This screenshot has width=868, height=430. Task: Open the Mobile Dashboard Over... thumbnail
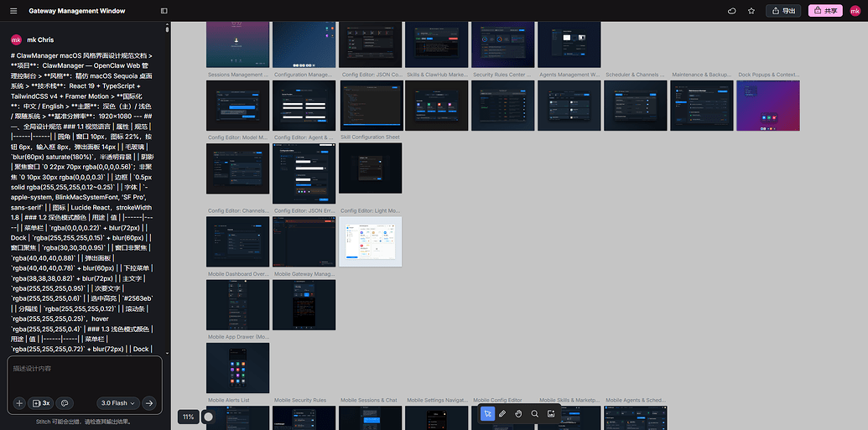pos(237,305)
